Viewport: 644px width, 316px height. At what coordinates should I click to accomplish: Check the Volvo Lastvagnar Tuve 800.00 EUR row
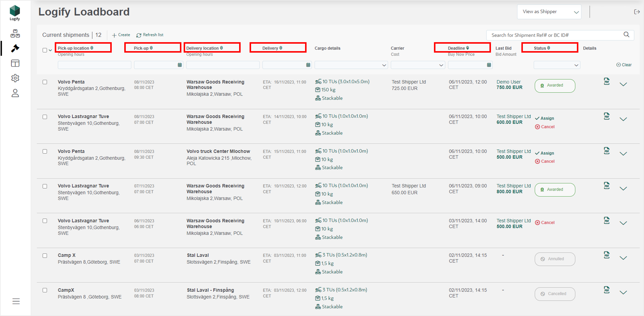(45, 186)
